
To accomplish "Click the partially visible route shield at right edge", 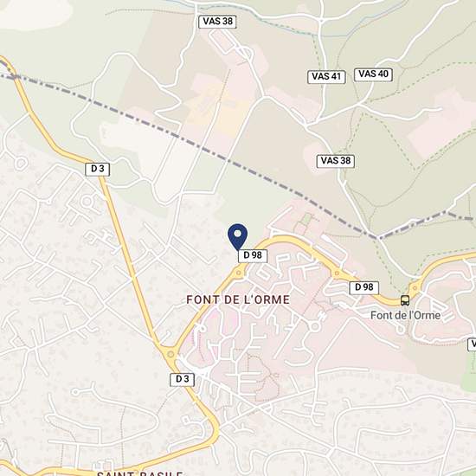I will (472, 344).
